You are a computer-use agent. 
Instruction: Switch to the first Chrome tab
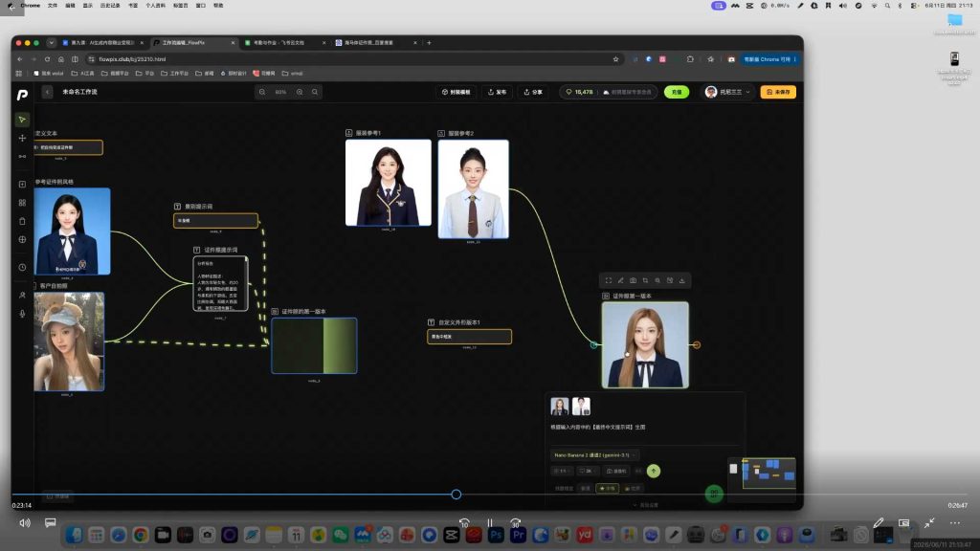tap(102, 43)
